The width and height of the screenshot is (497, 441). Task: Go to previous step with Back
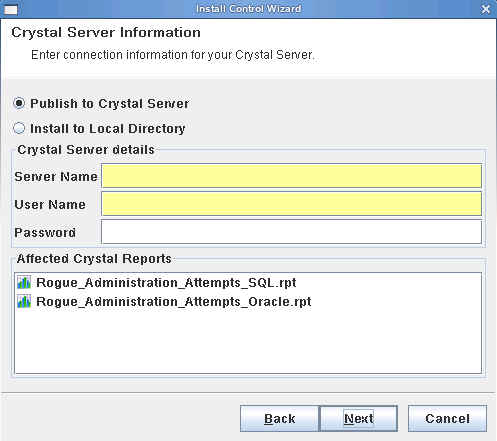(x=279, y=418)
